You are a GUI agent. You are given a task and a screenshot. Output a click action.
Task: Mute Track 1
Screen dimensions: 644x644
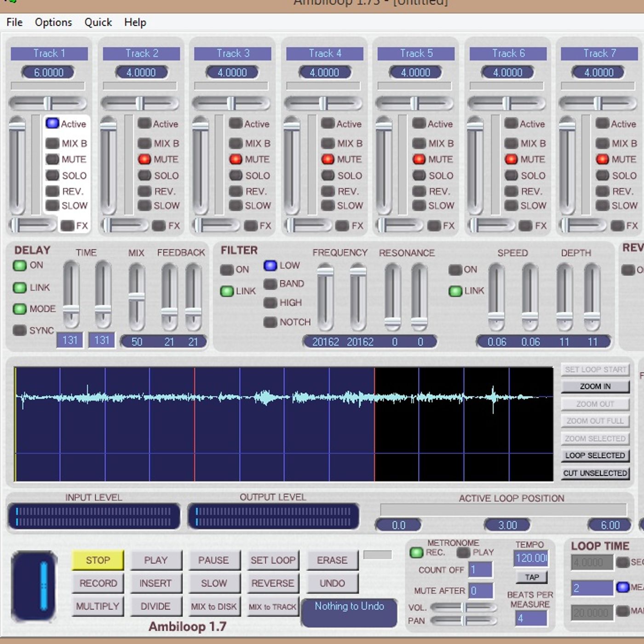[52, 159]
